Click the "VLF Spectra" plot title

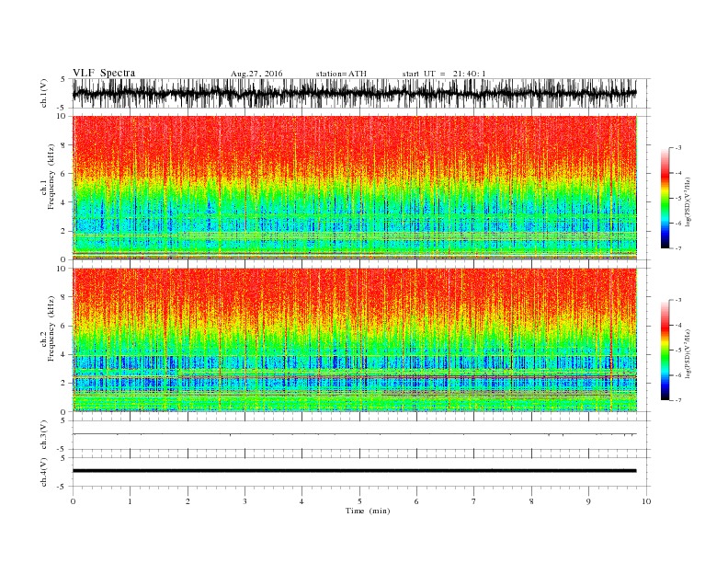click(x=104, y=73)
